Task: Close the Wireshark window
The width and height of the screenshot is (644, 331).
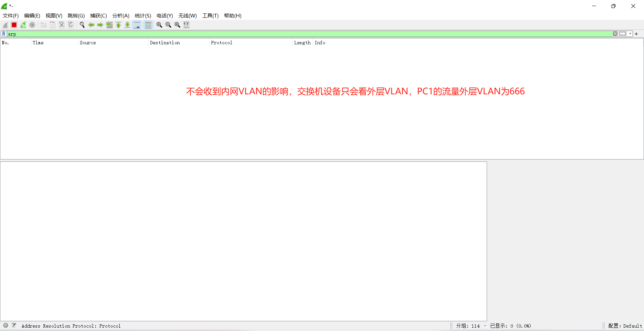Action: 633,6
